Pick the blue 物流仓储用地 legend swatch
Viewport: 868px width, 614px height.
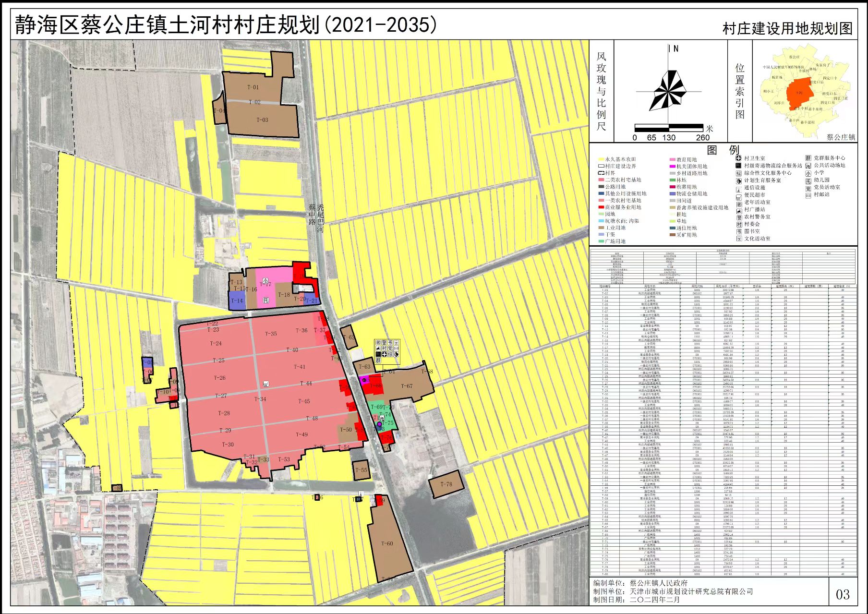(x=673, y=194)
